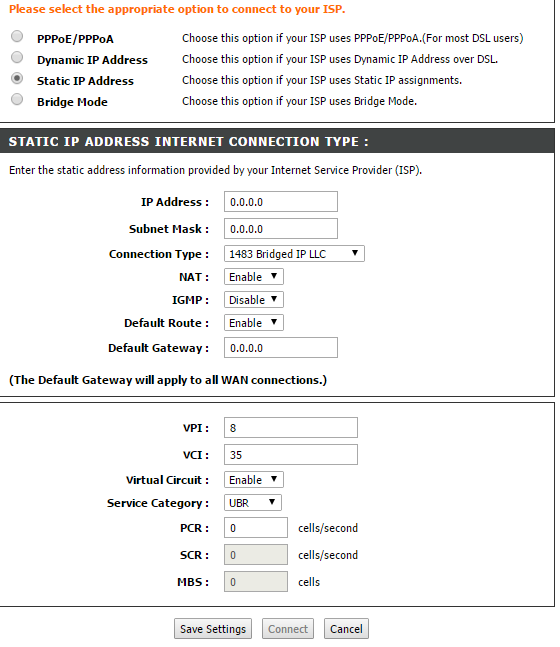Pick the Bridge Mode radio option
Image resolution: width=560 pixels, height=647 pixels.
[17, 99]
